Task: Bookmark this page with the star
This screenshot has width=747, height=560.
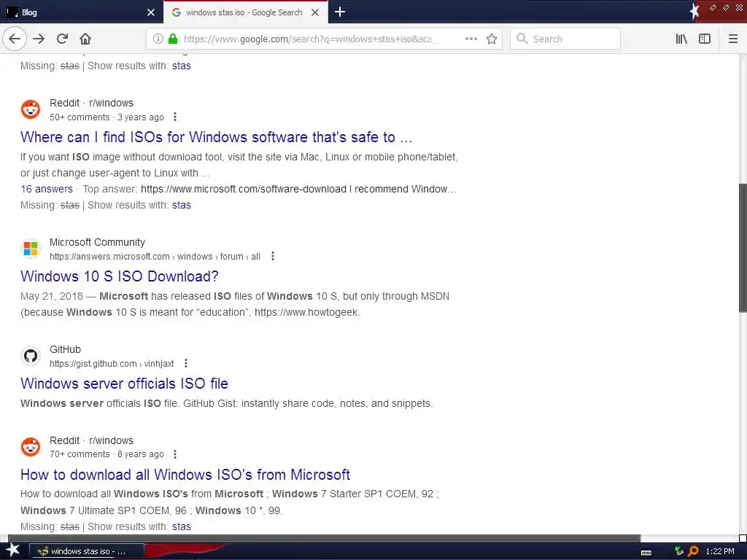Action: point(492,39)
